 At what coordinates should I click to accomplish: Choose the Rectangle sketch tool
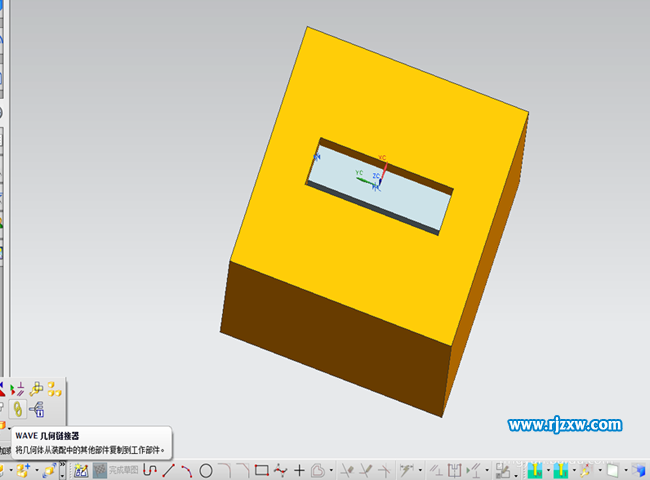click(262, 470)
